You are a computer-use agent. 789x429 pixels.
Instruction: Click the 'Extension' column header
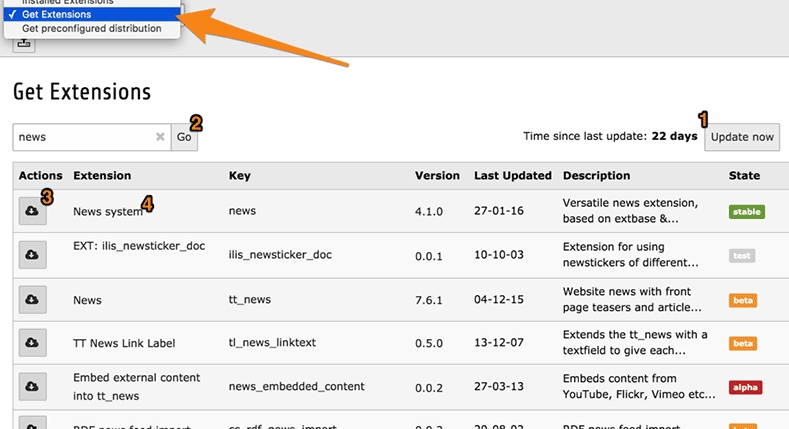click(x=102, y=176)
